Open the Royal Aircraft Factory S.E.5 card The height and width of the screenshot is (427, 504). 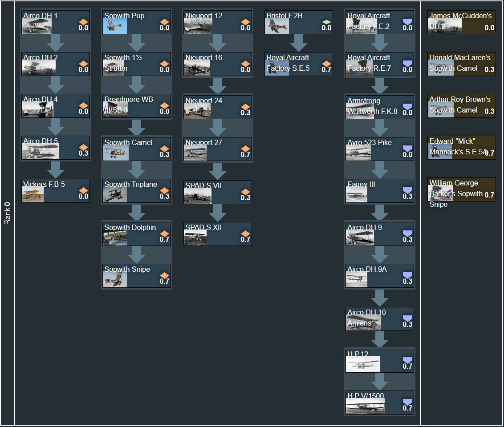click(298, 64)
